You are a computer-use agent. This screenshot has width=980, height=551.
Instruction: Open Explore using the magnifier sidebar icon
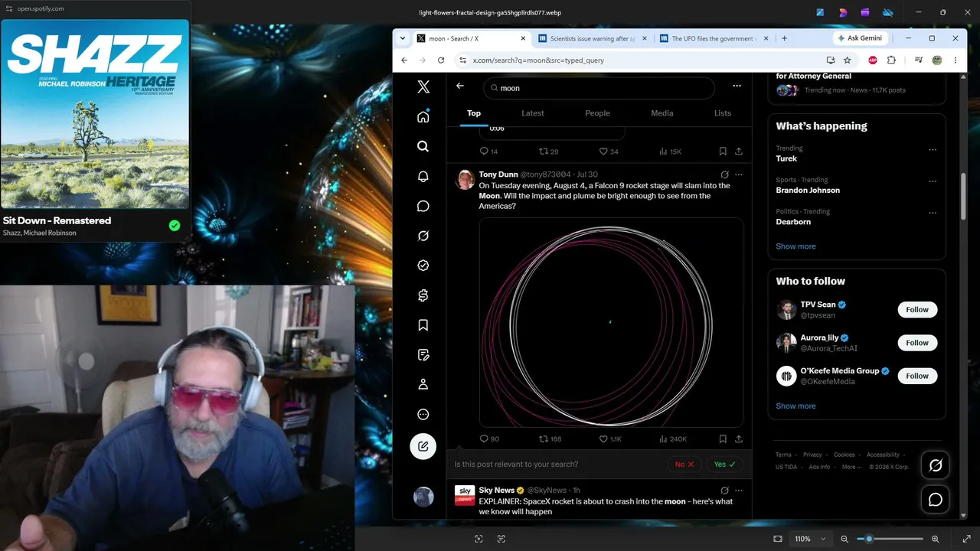[423, 146]
